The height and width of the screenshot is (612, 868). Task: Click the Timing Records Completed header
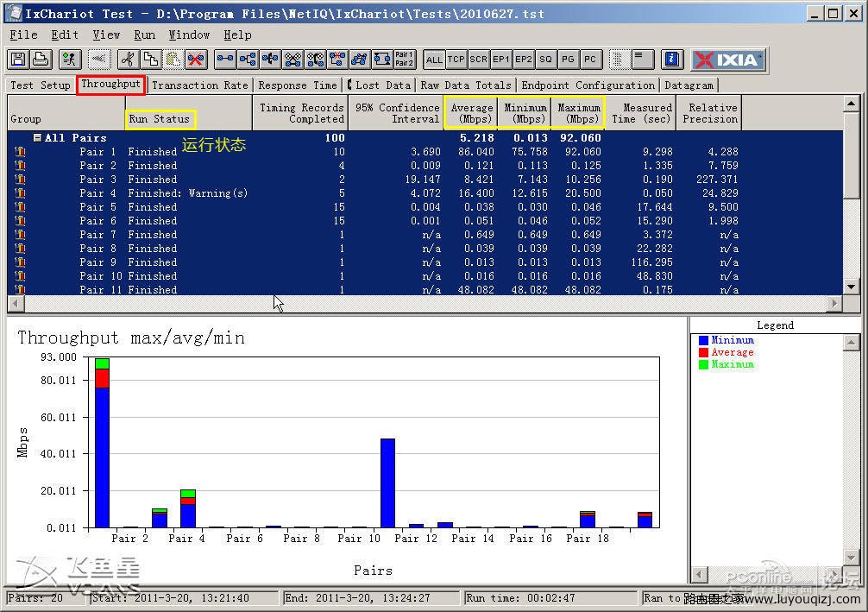point(300,113)
